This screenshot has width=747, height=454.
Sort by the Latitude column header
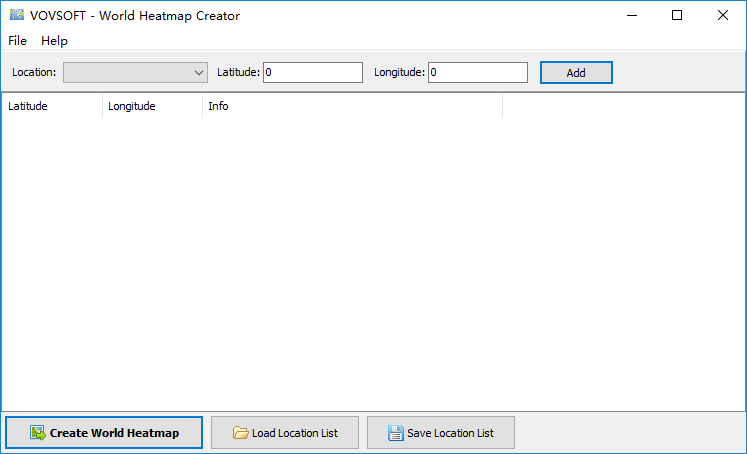[x=52, y=106]
